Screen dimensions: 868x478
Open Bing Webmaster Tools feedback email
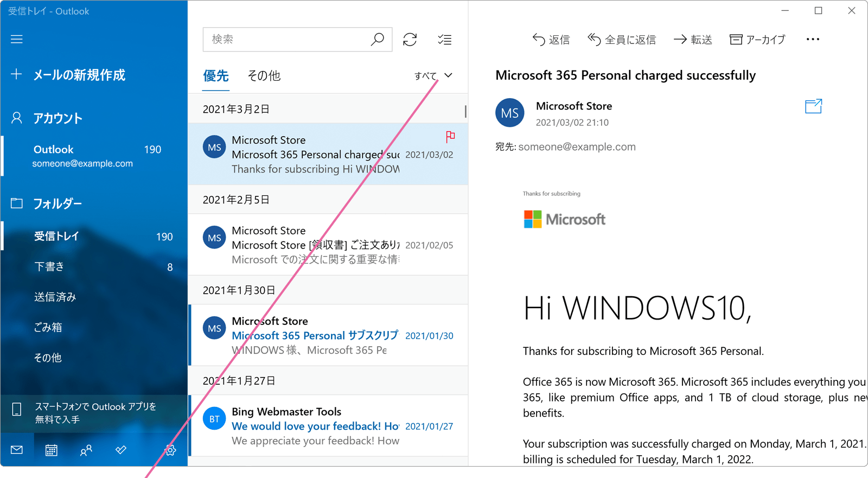coord(328,426)
